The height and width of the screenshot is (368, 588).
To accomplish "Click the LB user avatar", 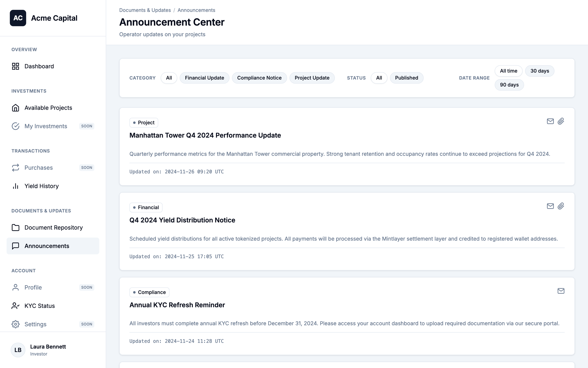I will click(x=18, y=350).
